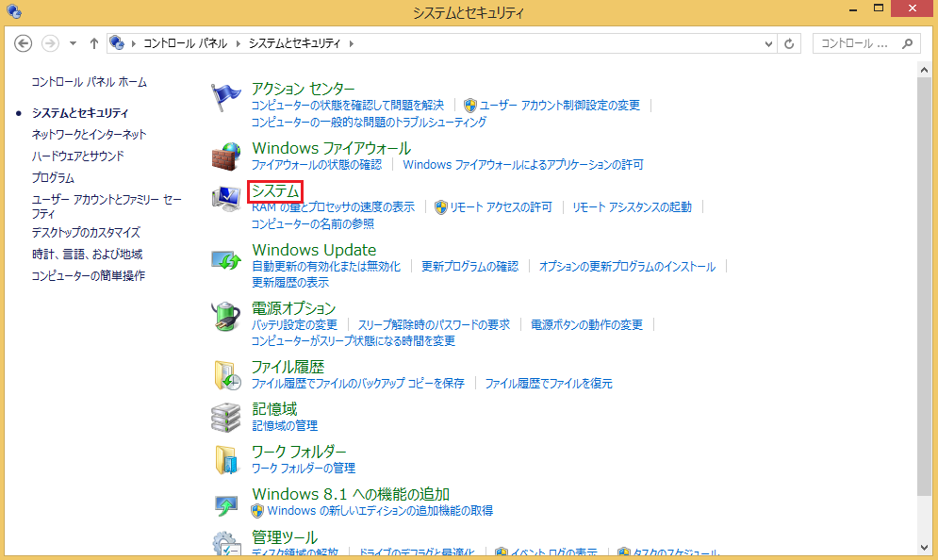Click the Control Panel icon in the address bar
Screen dimensions: 938x560
pos(115,42)
